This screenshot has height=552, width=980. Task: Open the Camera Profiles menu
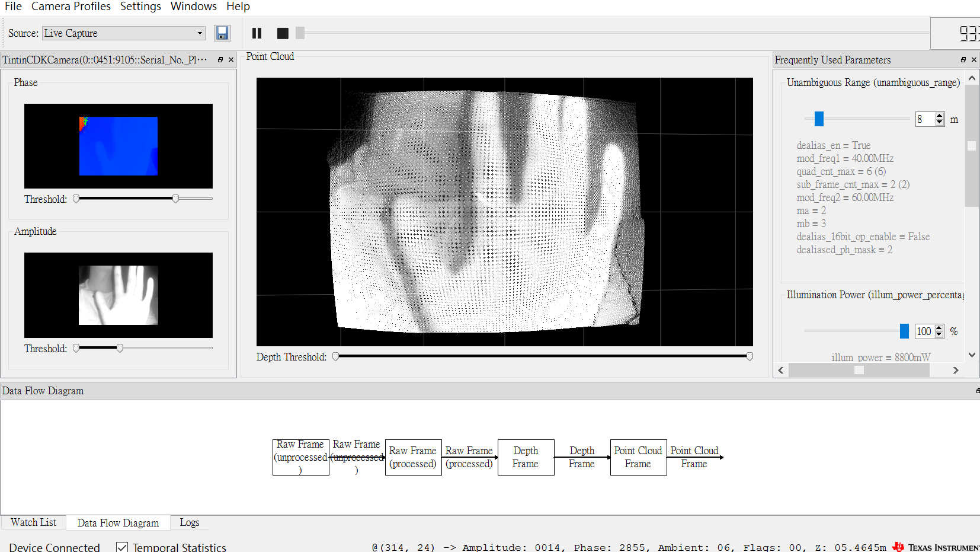point(71,7)
